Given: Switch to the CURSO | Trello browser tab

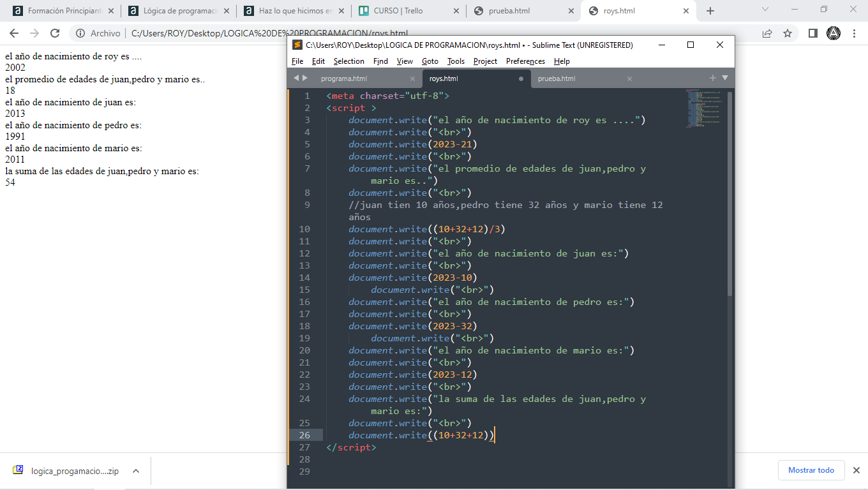Looking at the screenshot, I should click(x=399, y=11).
